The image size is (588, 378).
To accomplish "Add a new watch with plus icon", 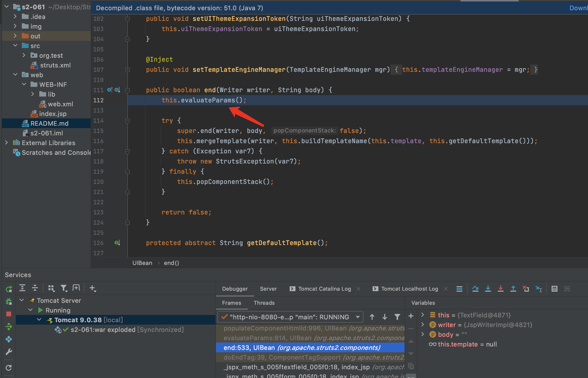I will tap(411, 316).
